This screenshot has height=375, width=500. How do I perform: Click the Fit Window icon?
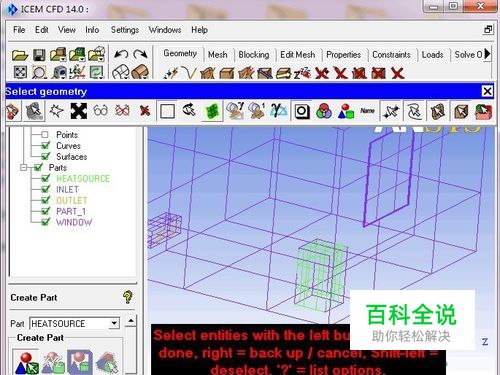pyautogui.click(x=20, y=72)
